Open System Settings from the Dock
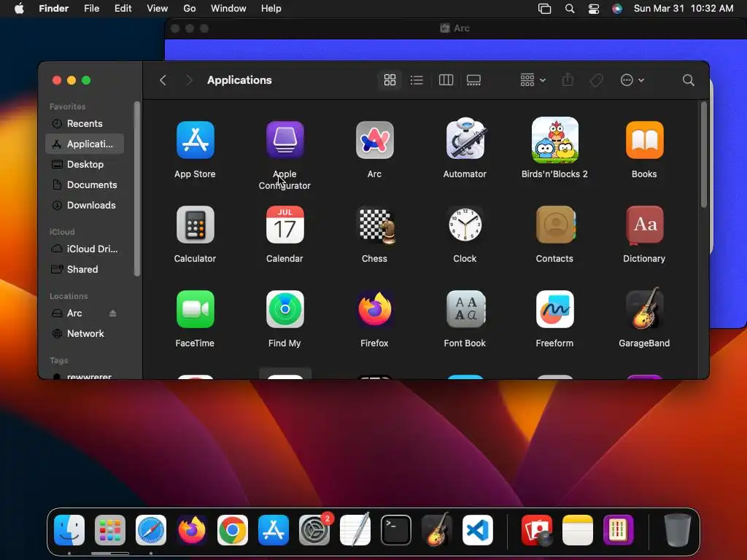 [x=314, y=530]
